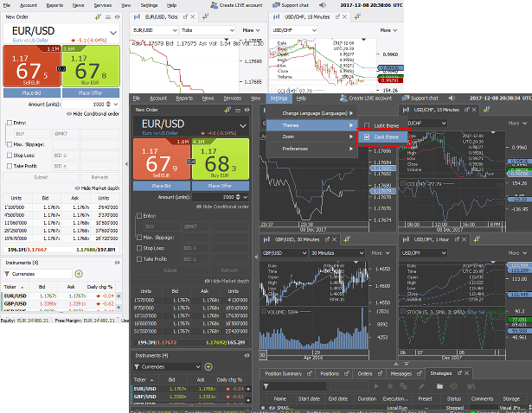Check the Entry checkbox in light window

tap(10, 123)
